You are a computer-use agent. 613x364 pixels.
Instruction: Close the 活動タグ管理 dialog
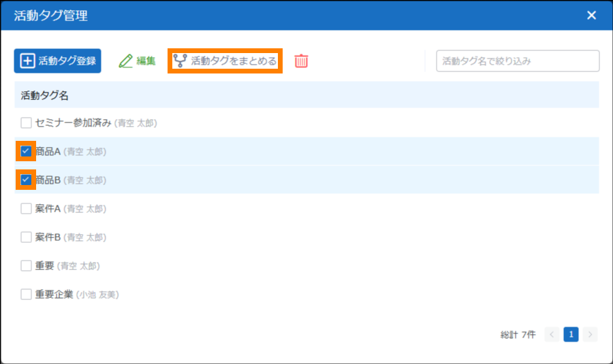click(591, 15)
